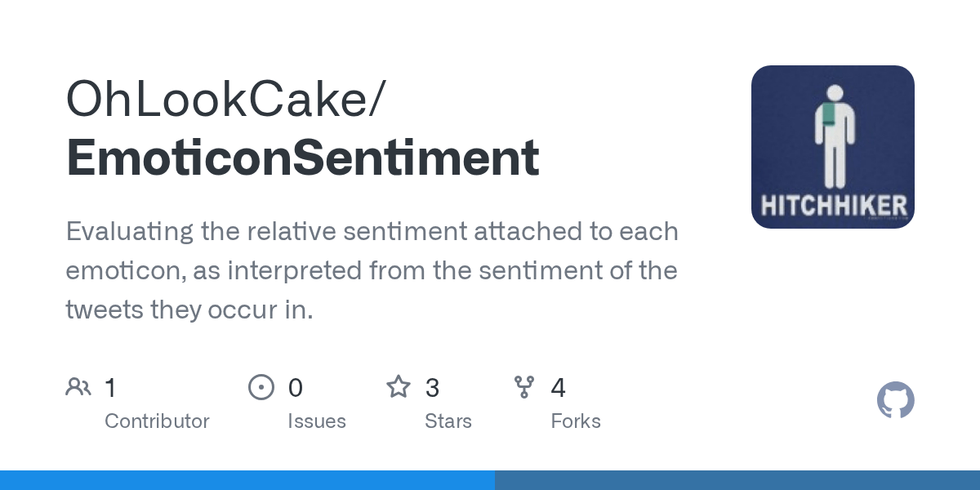Click the forks count number 4
Image resolution: width=980 pixels, height=490 pixels.
pyautogui.click(x=558, y=387)
